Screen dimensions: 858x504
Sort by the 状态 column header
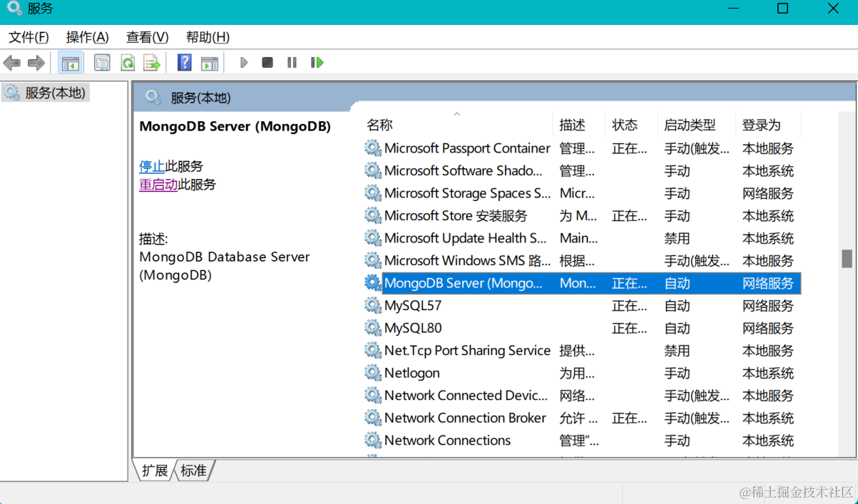[631, 125]
